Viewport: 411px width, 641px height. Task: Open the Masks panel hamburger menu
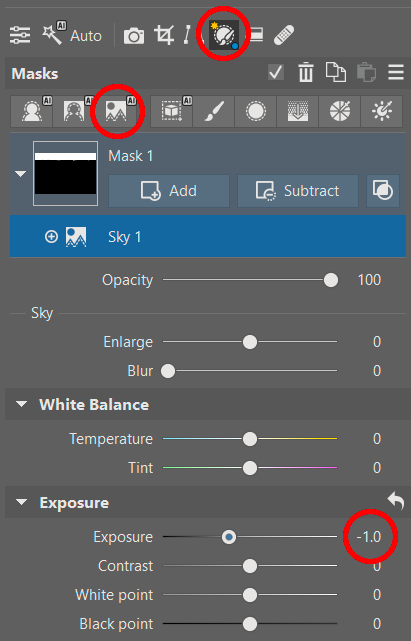(396, 73)
